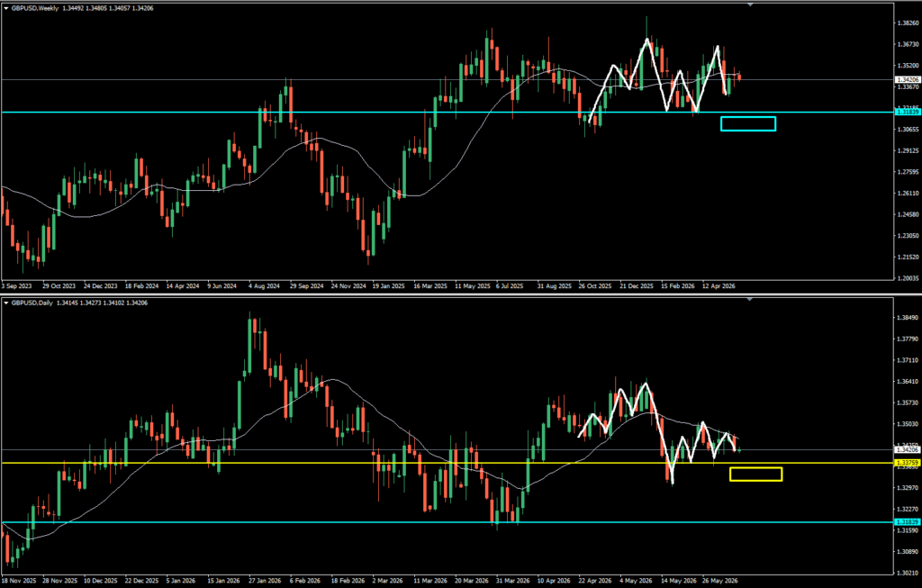Click the 14 Apr 2024 date label

(x=182, y=286)
